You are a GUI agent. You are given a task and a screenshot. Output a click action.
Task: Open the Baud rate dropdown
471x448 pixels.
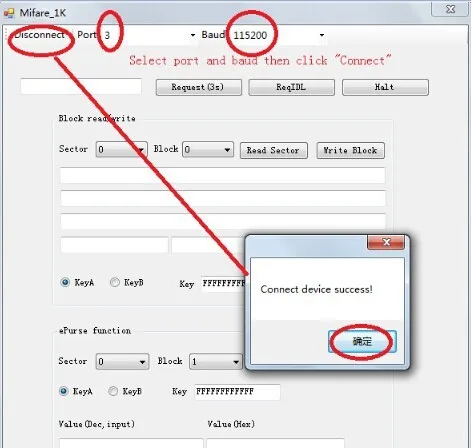point(322,35)
